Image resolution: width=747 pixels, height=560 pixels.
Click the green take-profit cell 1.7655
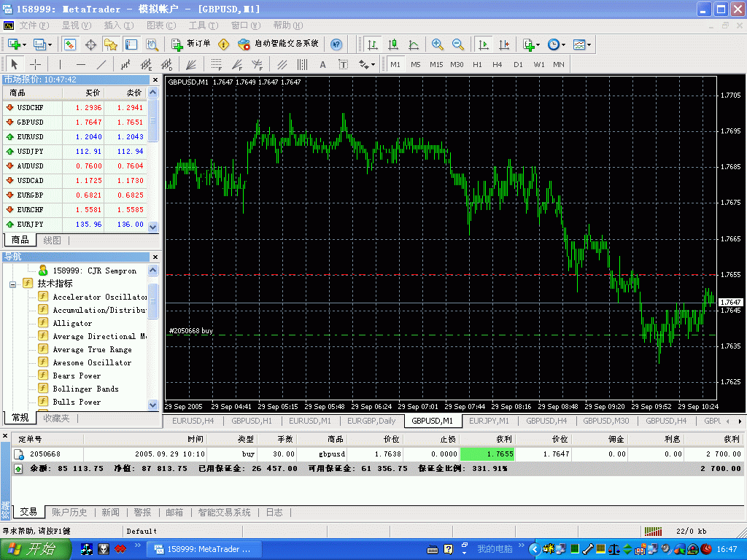[x=489, y=454]
